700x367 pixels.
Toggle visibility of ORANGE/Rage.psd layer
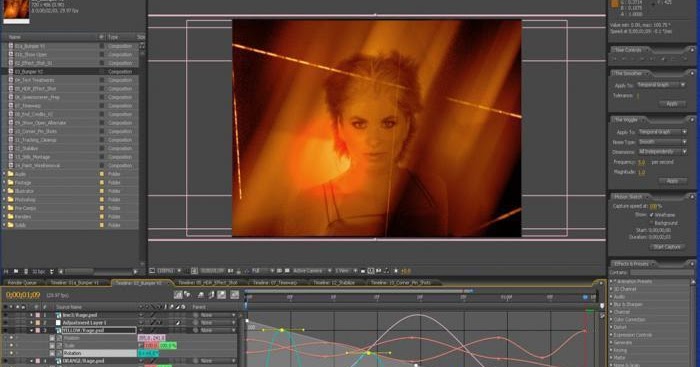coord(6,361)
